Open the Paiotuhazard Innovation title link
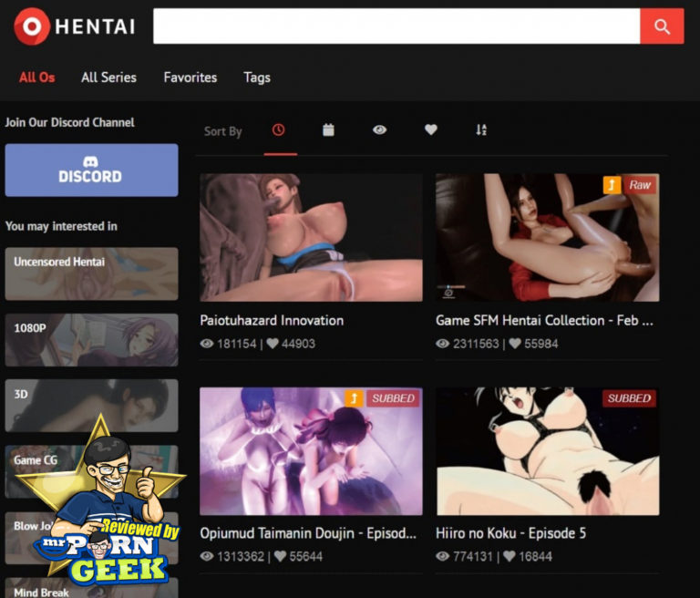 pos(272,321)
